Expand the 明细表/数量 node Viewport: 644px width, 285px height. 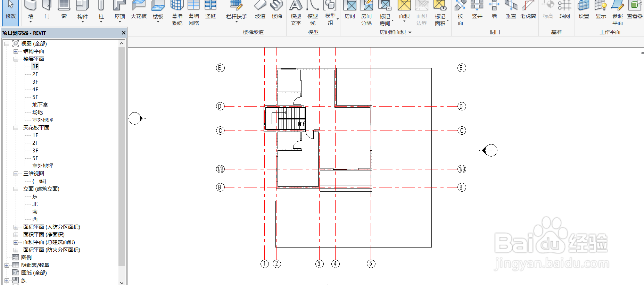tap(7, 265)
